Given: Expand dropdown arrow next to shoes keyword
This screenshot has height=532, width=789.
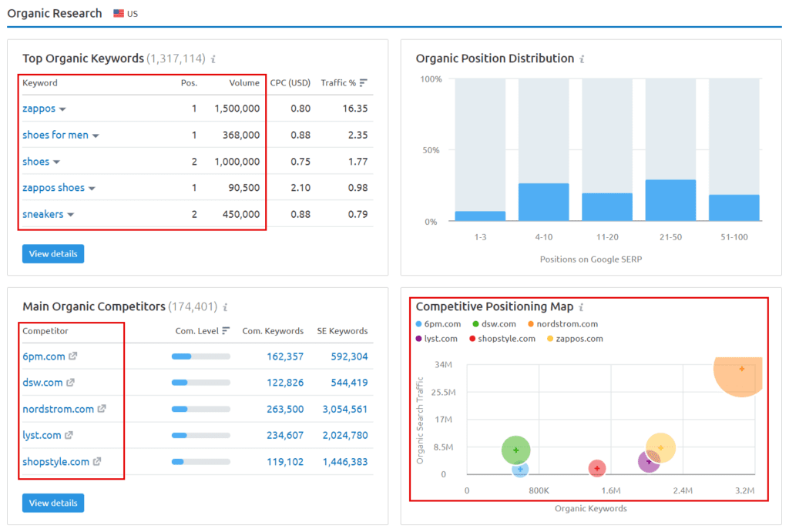Looking at the screenshot, I should [56, 162].
